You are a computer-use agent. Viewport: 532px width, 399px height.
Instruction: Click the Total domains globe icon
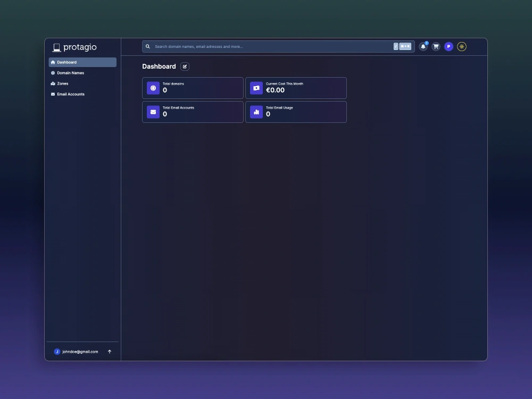[x=153, y=88]
